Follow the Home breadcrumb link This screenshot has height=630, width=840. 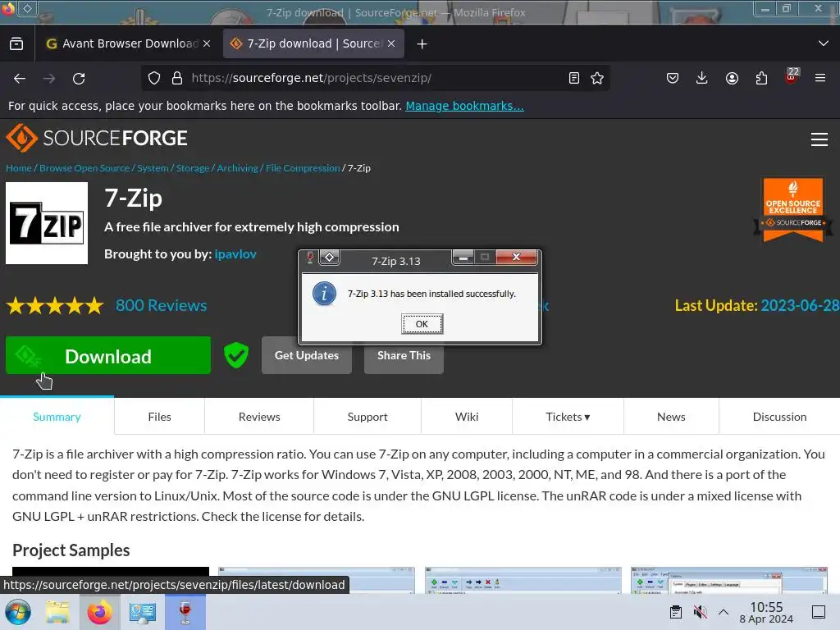(19, 168)
